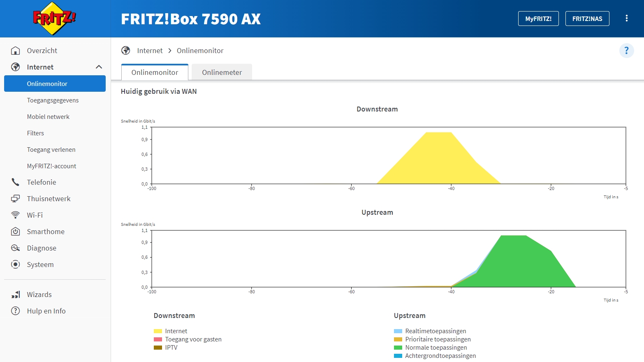
Task: Click the blue help question mark icon
Action: 626,51
